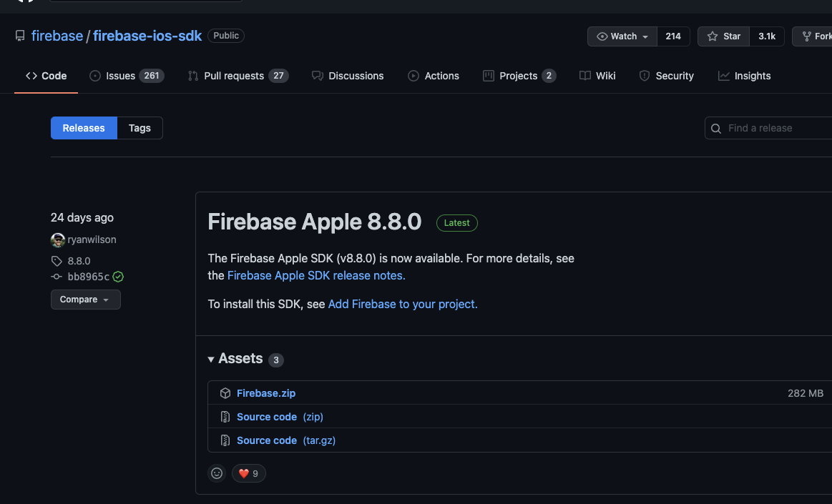Image resolution: width=832 pixels, height=504 pixels.
Task: Open the Firebase Apple SDK release notes link
Action: (314, 275)
